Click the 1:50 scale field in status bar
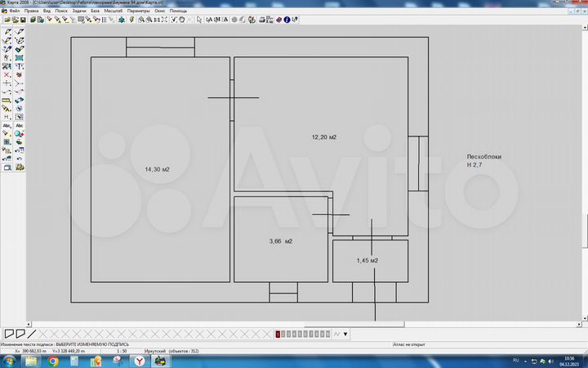Image resolution: width=588 pixels, height=368 pixels. pyautogui.click(x=122, y=351)
